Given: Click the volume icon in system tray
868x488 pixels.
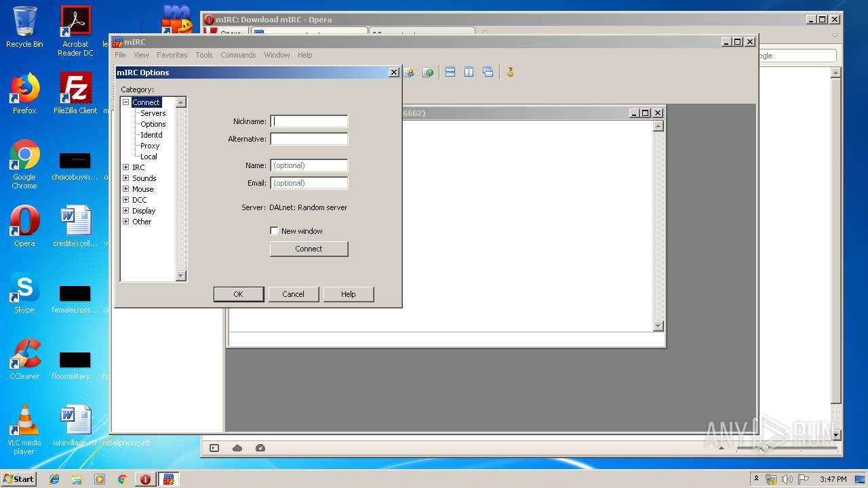Looking at the screenshot, I should click(787, 479).
